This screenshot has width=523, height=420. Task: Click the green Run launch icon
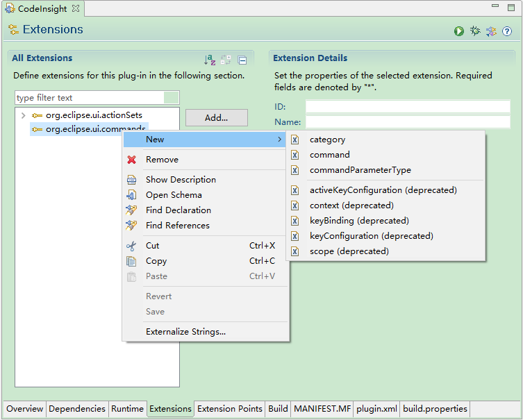(459, 31)
